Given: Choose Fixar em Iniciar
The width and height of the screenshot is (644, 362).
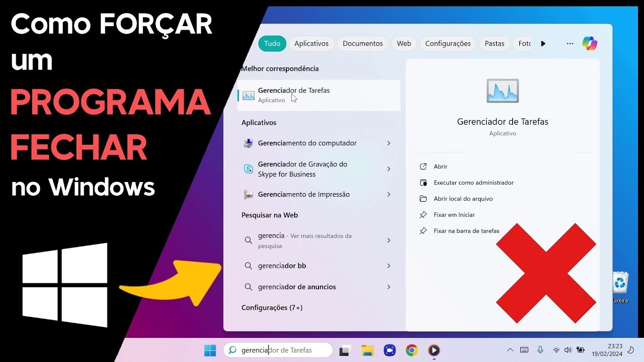Looking at the screenshot, I should click(x=454, y=215).
